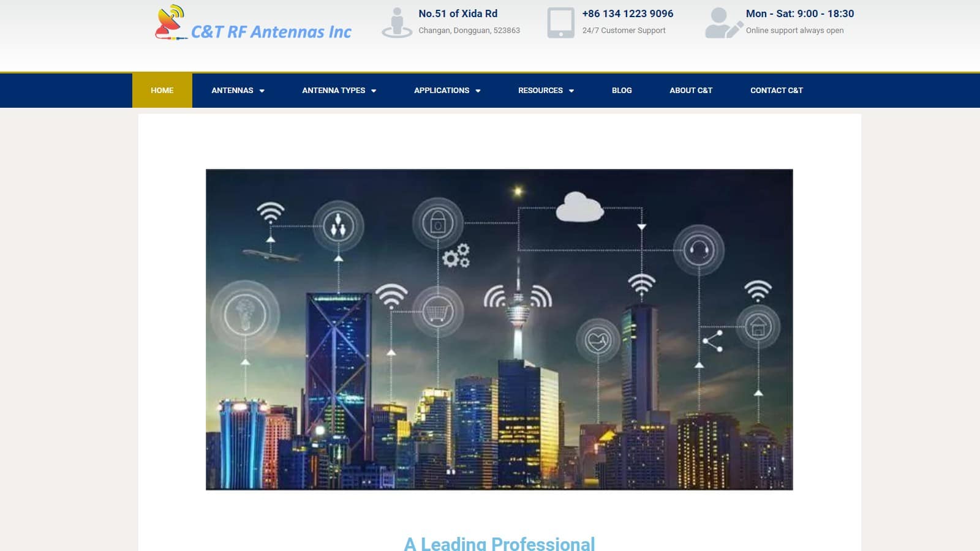Click the C&T RF Antennas Inc logo
The image size is (980, 551).
click(x=254, y=23)
